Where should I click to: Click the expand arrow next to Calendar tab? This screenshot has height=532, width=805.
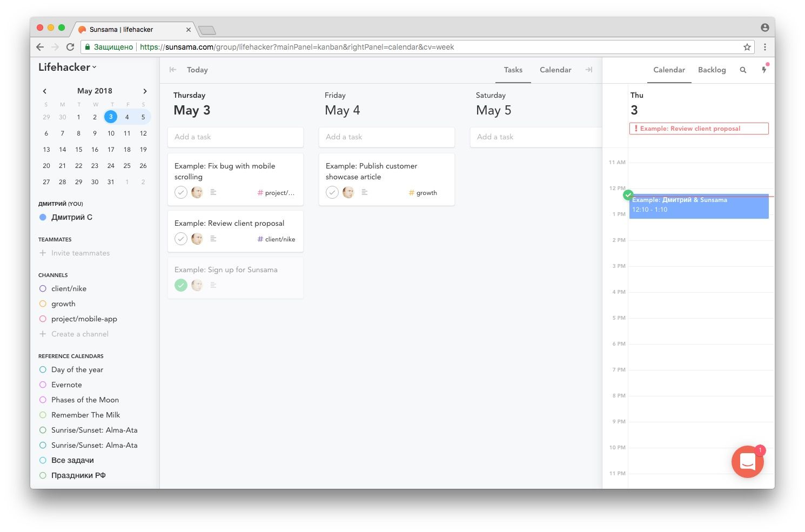pyautogui.click(x=589, y=70)
